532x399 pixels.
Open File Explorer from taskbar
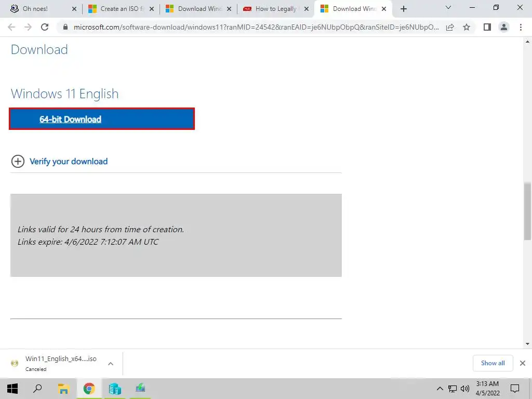click(x=63, y=389)
